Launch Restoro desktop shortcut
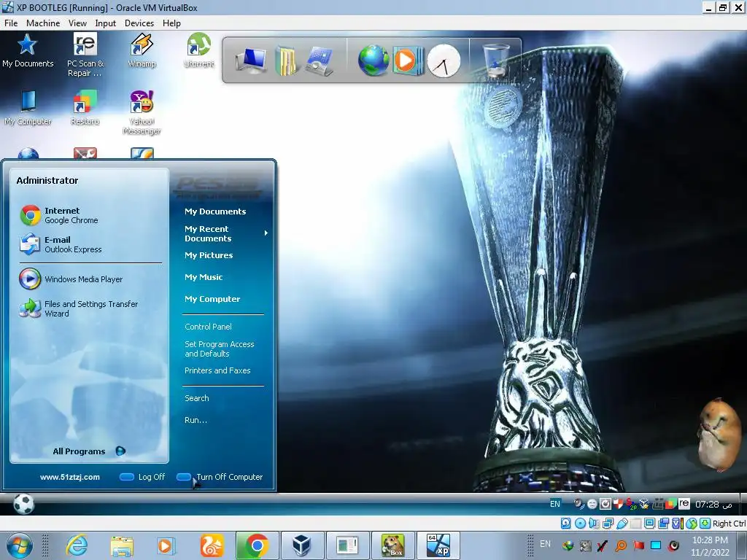This screenshot has height=560, width=747. pos(85,108)
